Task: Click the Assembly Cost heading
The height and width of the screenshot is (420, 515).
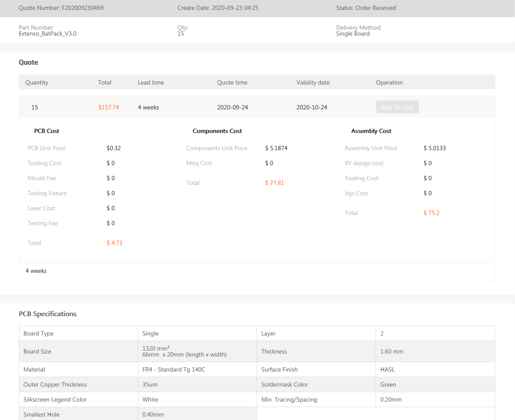Action: [x=371, y=131]
